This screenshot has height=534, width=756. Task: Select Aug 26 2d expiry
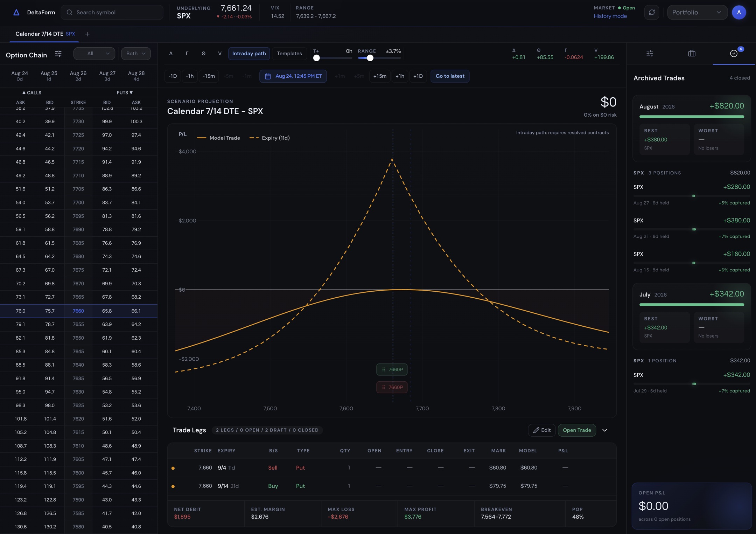78,76
